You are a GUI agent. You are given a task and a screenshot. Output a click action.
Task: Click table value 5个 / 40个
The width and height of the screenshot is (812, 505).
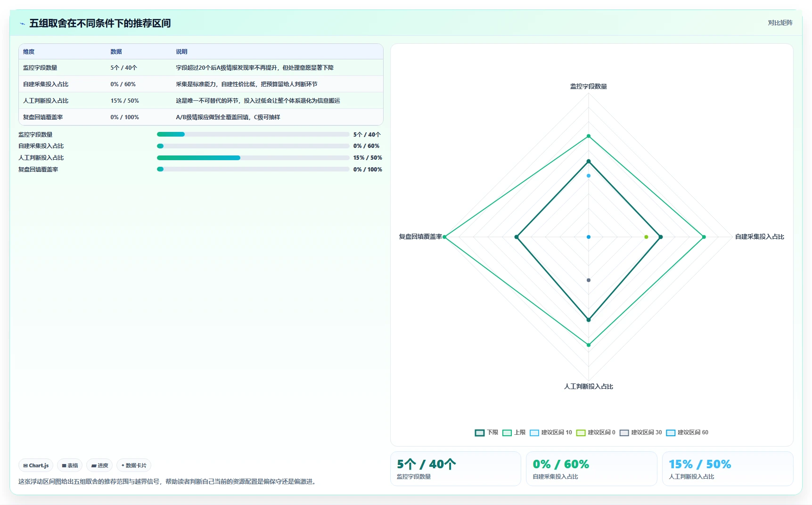coord(124,68)
